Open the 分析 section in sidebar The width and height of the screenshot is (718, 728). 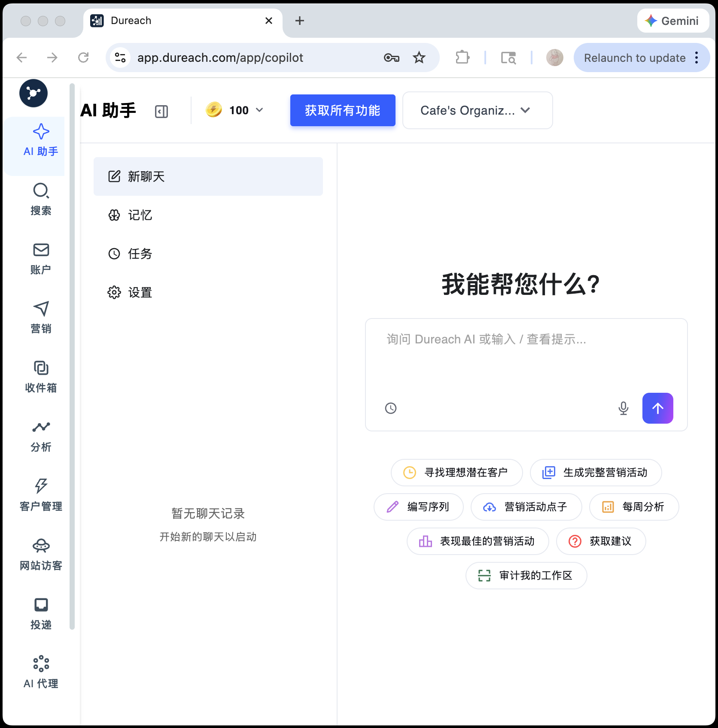pos(41,435)
